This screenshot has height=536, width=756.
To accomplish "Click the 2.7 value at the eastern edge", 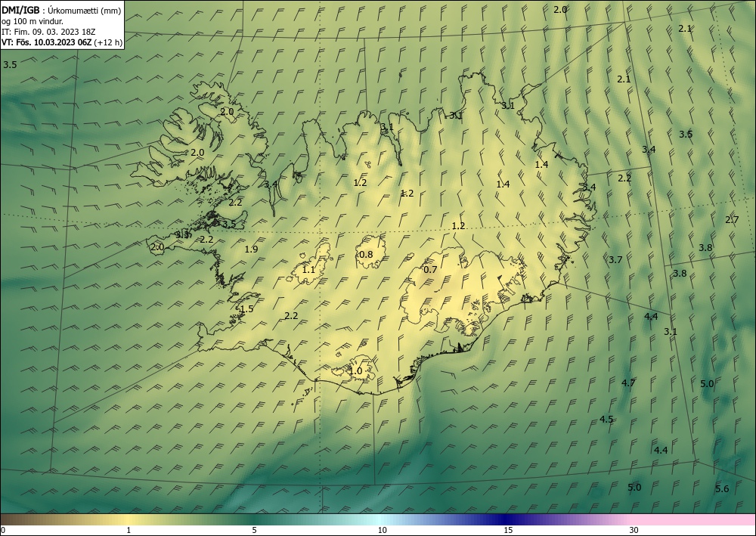I will pos(732,220).
